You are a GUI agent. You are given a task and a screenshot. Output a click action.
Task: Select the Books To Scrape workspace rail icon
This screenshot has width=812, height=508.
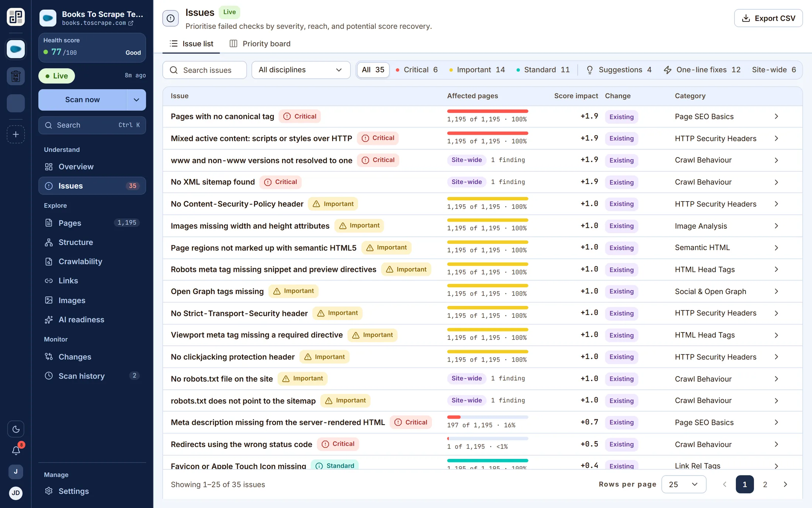click(x=16, y=49)
